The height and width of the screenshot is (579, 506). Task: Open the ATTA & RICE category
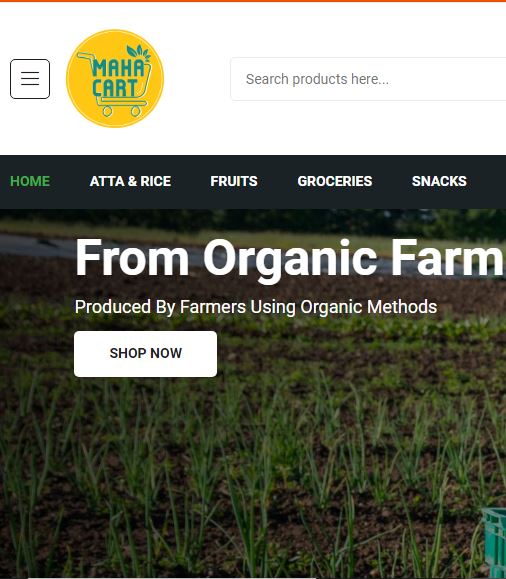[130, 181]
